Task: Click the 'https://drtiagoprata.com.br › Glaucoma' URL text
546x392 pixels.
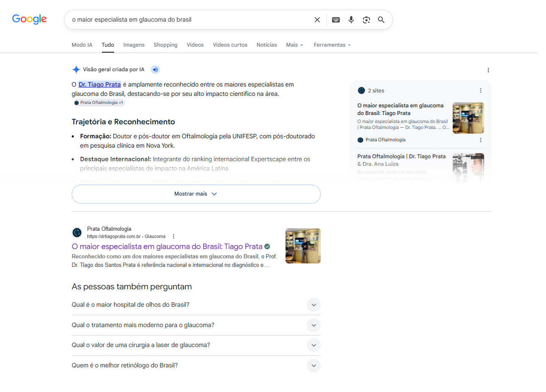Action: click(126, 236)
